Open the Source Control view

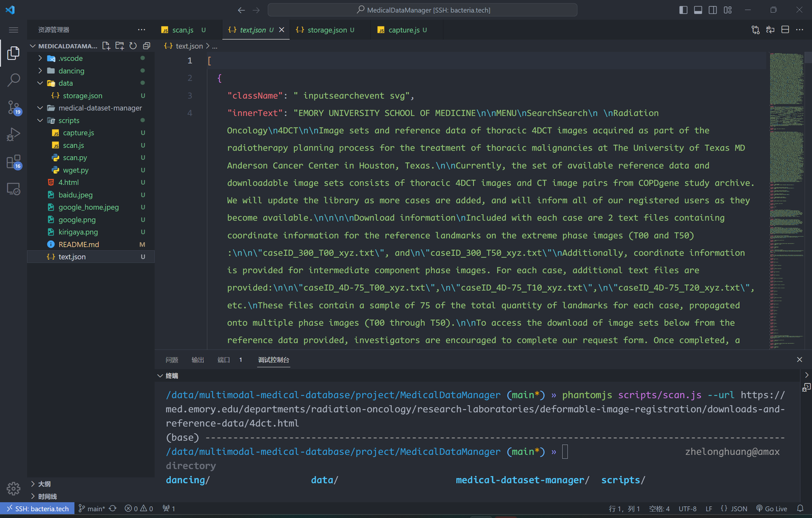point(14,107)
